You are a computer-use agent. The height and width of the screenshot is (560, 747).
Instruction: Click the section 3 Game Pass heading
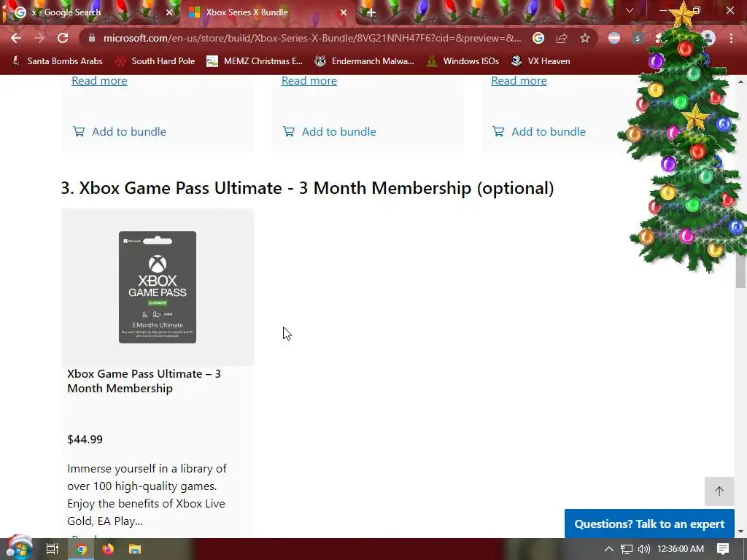(307, 188)
